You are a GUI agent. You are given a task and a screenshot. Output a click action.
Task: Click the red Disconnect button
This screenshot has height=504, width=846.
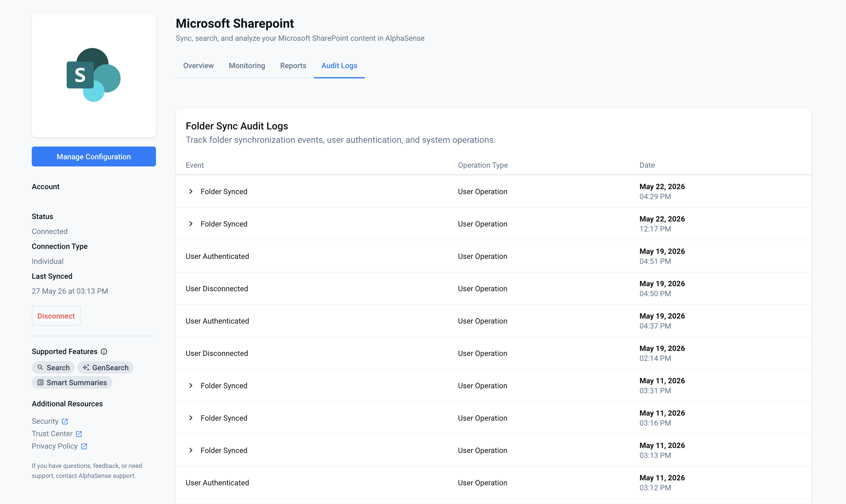pyautogui.click(x=56, y=316)
